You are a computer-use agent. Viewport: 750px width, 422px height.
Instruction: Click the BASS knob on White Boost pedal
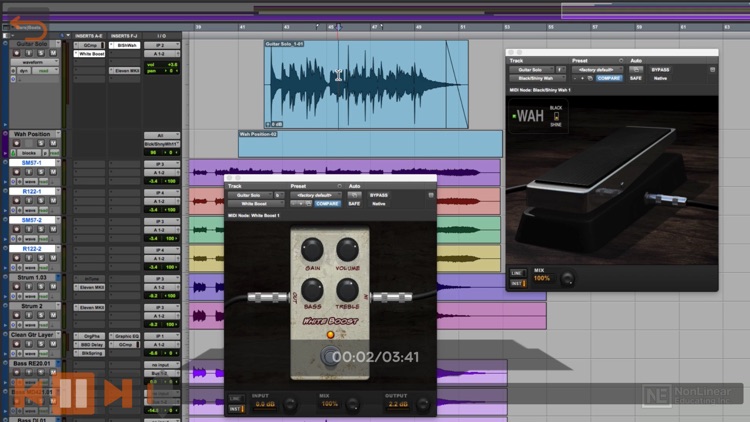click(x=312, y=290)
